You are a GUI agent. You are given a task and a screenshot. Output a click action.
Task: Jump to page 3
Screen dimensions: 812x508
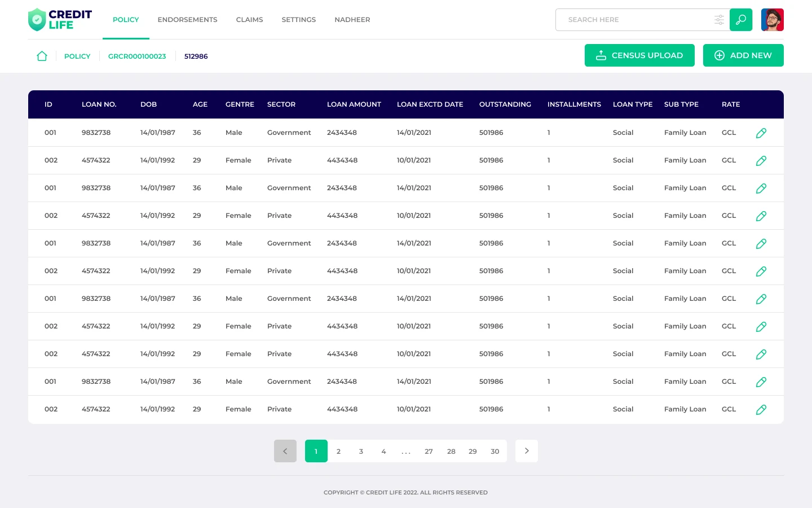coord(361,452)
